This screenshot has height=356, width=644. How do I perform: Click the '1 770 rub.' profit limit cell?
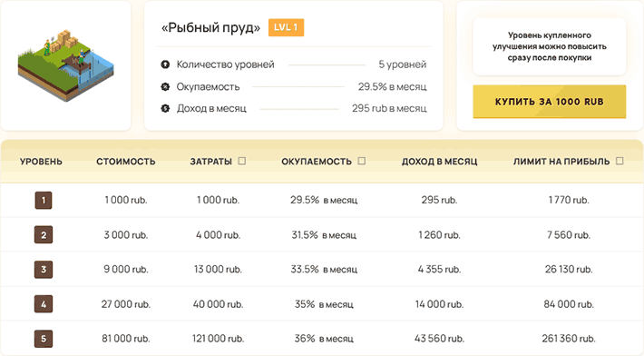click(x=569, y=200)
